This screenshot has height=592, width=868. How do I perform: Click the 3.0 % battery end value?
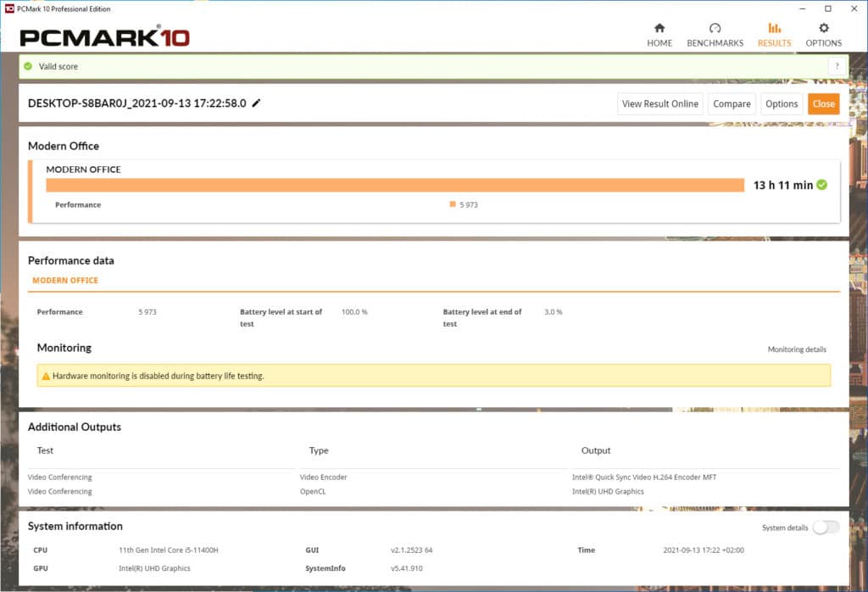coord(553,312)
